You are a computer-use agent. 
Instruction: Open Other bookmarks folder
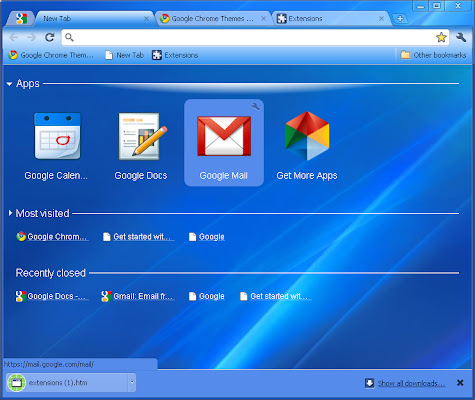433,55
